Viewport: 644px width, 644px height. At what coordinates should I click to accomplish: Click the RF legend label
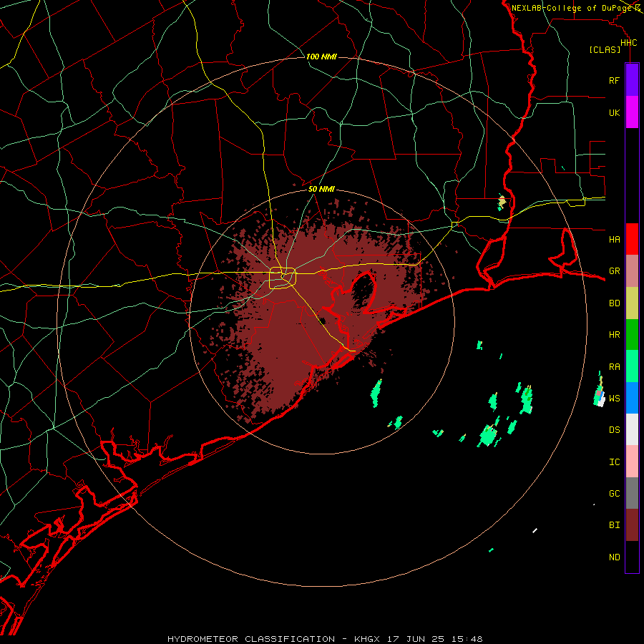point(614,81)
